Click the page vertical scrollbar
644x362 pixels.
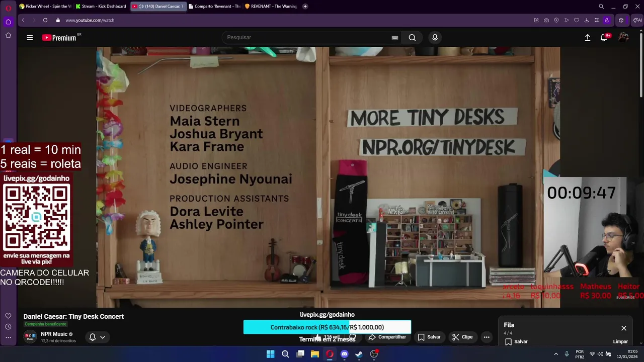click(641, 64)
